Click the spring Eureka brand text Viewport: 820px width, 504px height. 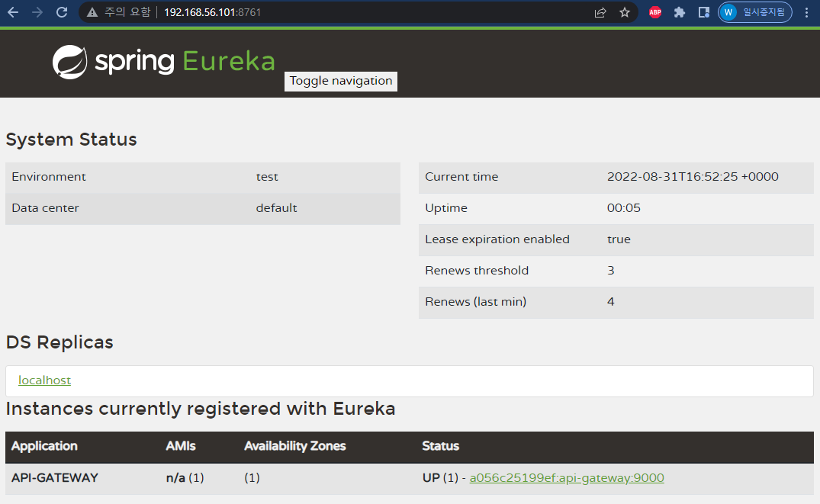[x=185, y=62]
